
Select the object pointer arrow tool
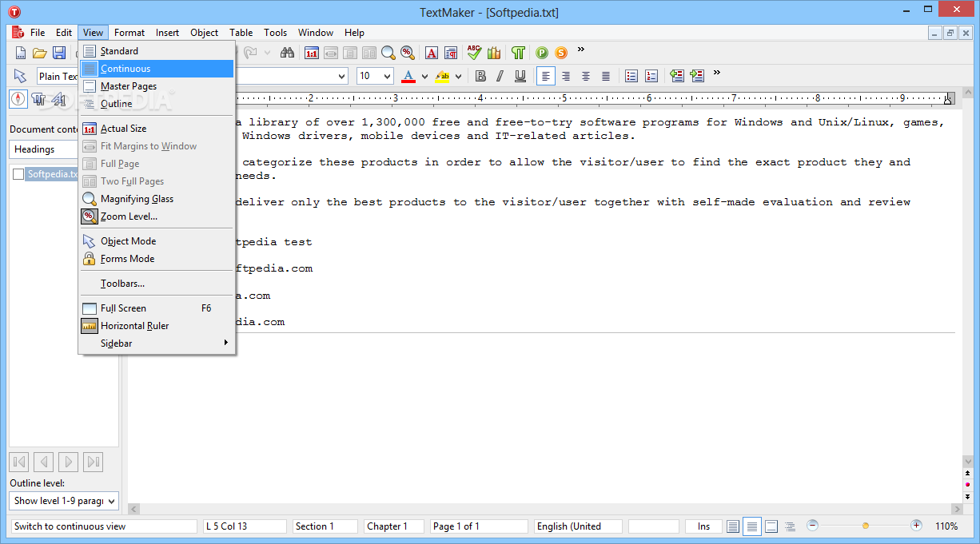[20, 76]
